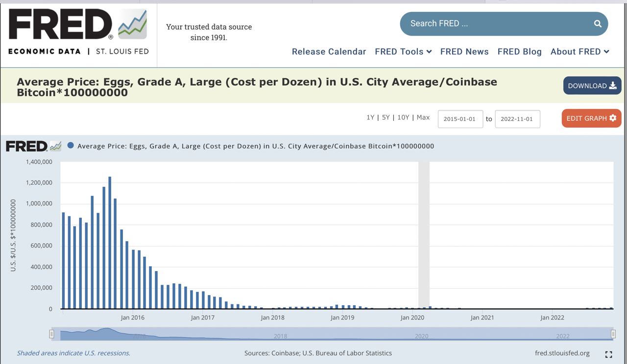
Task: Click the blue series legend dot
Action: click(71, 145)
